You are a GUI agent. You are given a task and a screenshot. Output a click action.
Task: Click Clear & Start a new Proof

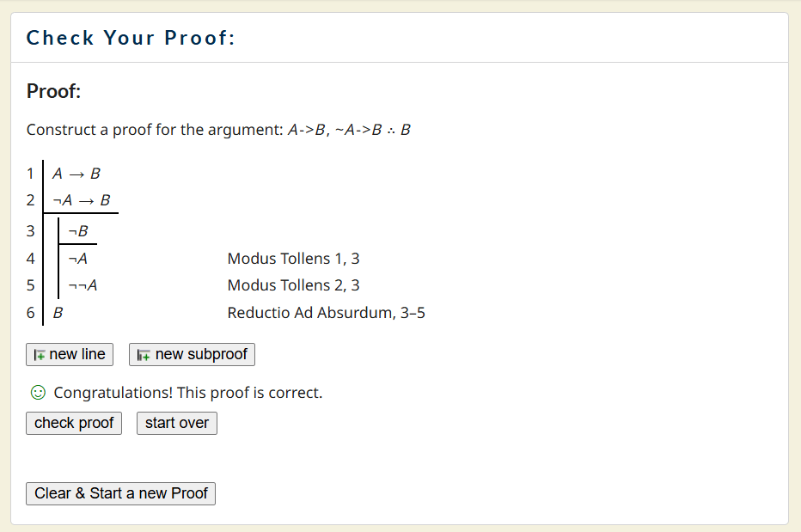point(120,493)
